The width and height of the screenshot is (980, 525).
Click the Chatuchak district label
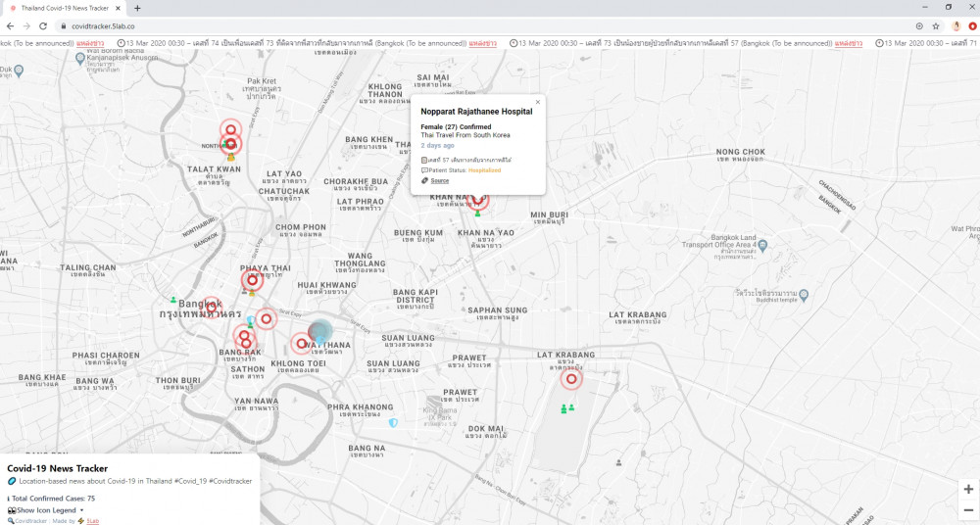point(284,194)
